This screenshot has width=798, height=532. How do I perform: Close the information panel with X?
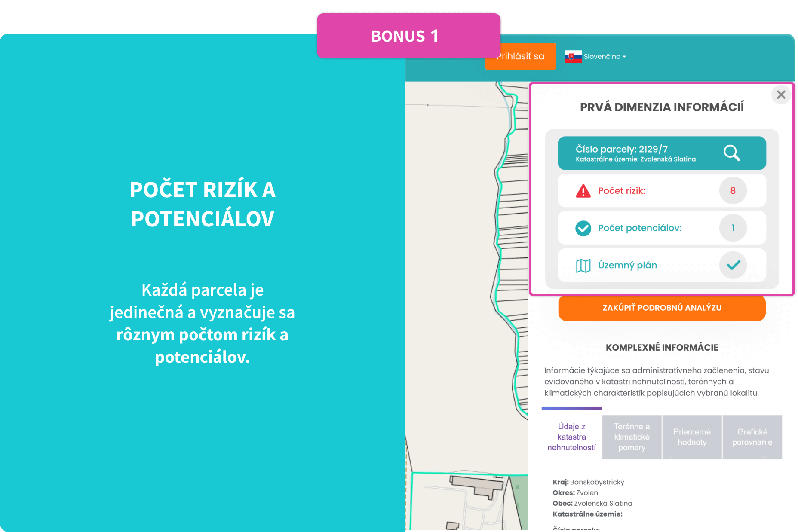[781, 95]
